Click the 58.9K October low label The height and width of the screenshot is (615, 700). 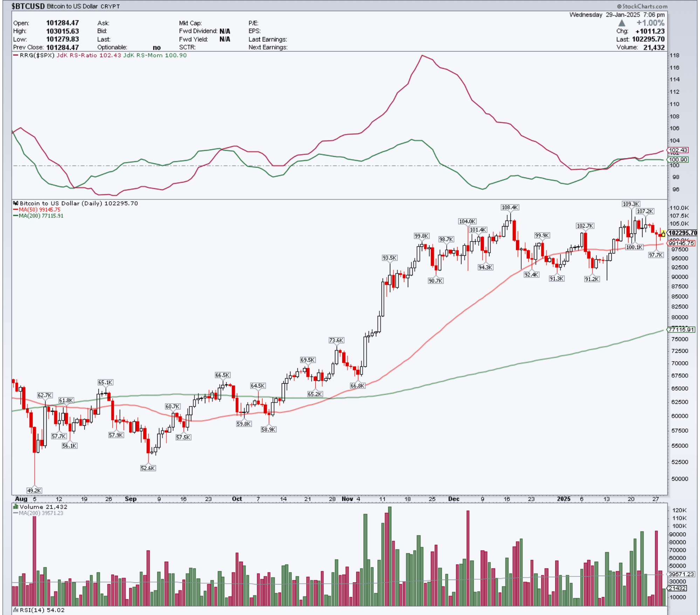268,430
